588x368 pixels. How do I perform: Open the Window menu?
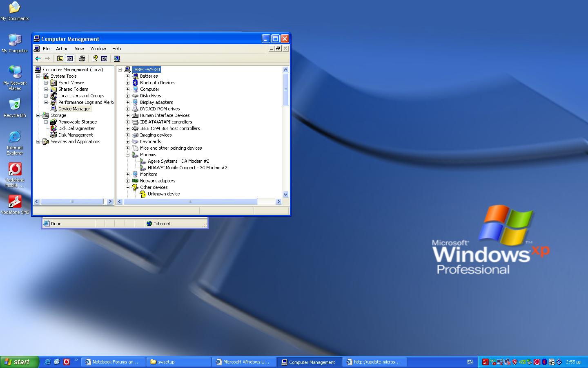click(x=98, y=49)
